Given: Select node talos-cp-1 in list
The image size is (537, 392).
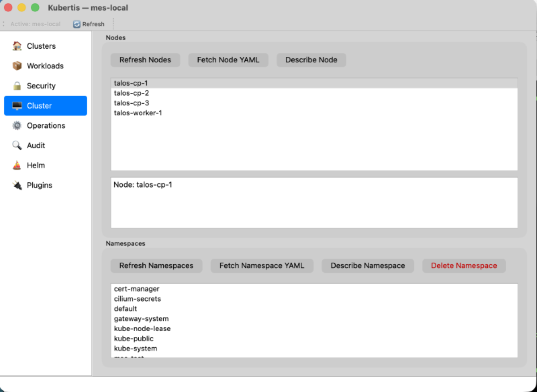Looking at the screenshot, I should (314, 83).
